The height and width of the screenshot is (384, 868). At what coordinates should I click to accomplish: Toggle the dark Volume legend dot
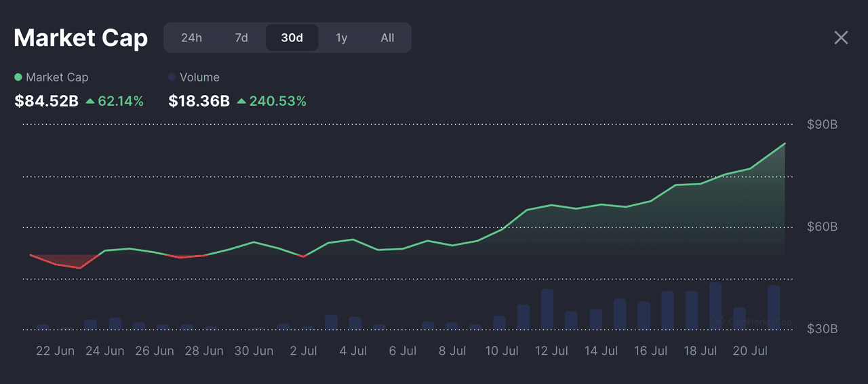click(x=172, y=77)
